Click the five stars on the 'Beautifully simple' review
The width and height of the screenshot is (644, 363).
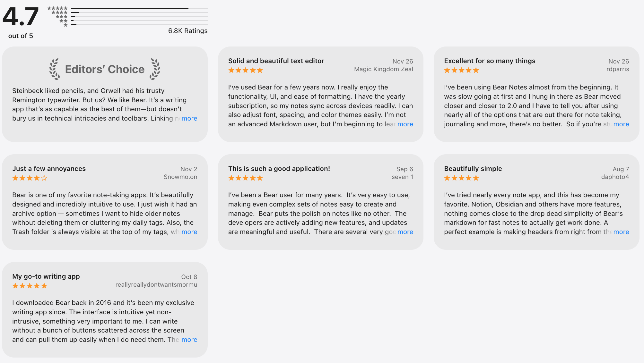click(461, 178)
